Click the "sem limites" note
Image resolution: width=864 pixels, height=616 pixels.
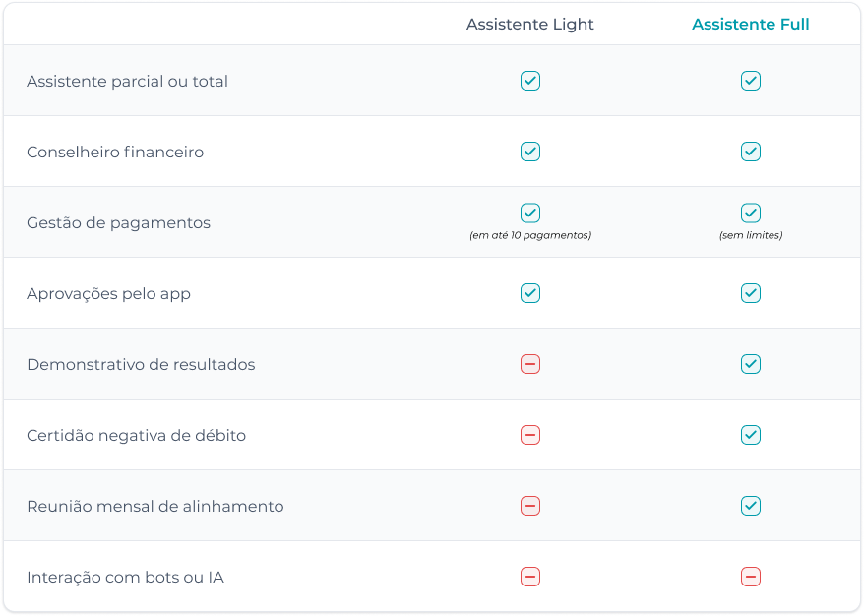pyautogui.click(x=751, y=236)
